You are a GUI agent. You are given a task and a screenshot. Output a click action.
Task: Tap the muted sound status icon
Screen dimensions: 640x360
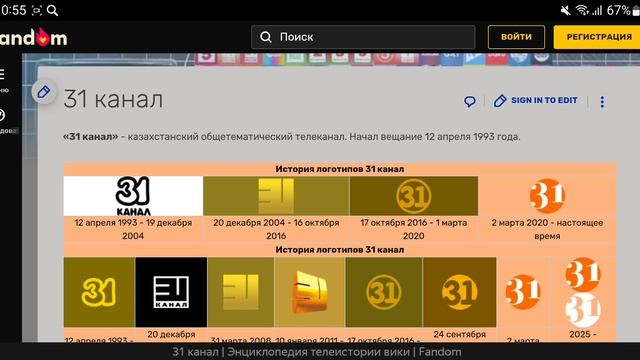tap(566, 10)
